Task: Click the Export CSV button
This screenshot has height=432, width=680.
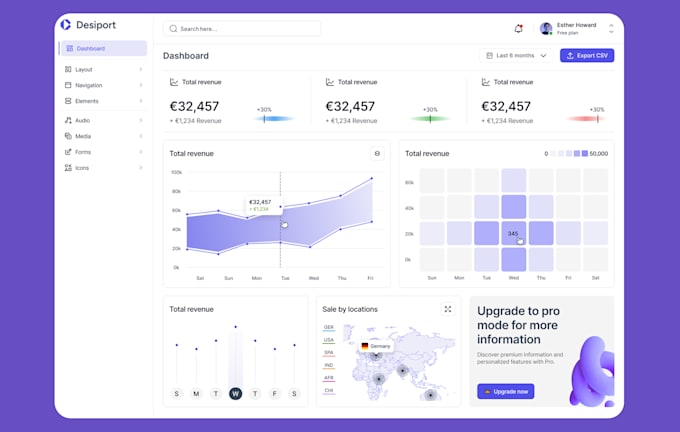Action: coord(587,56)
